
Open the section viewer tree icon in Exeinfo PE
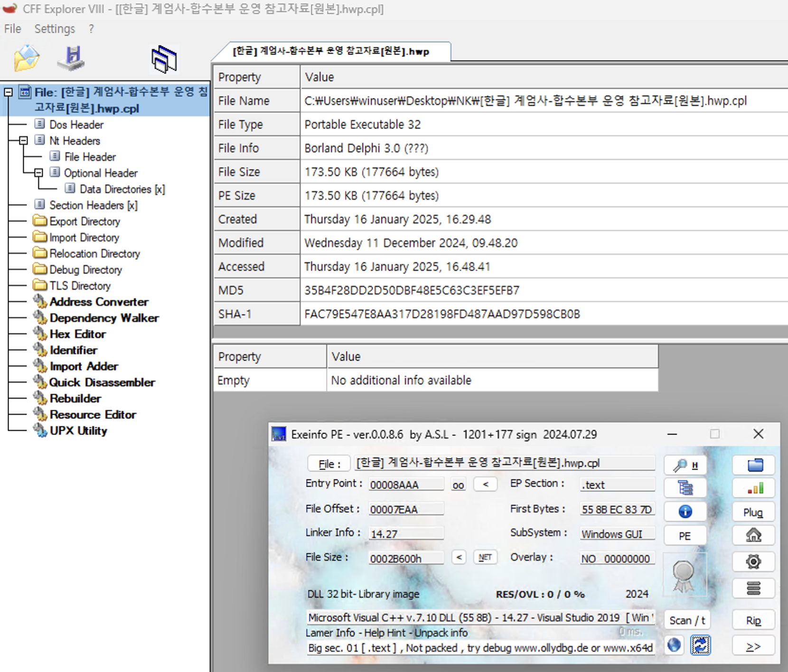click(685, 488)
